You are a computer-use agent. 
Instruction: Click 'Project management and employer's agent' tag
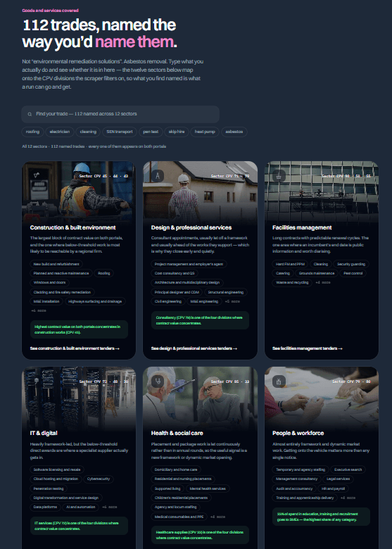pos(189,264)
